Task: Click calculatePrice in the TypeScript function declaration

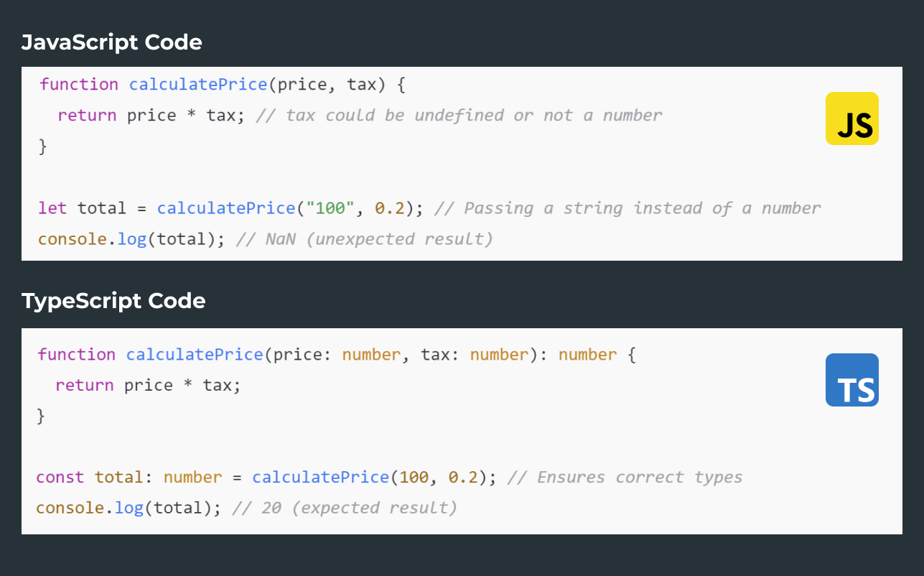Action: pyautogui.click(x=195, y=355)
